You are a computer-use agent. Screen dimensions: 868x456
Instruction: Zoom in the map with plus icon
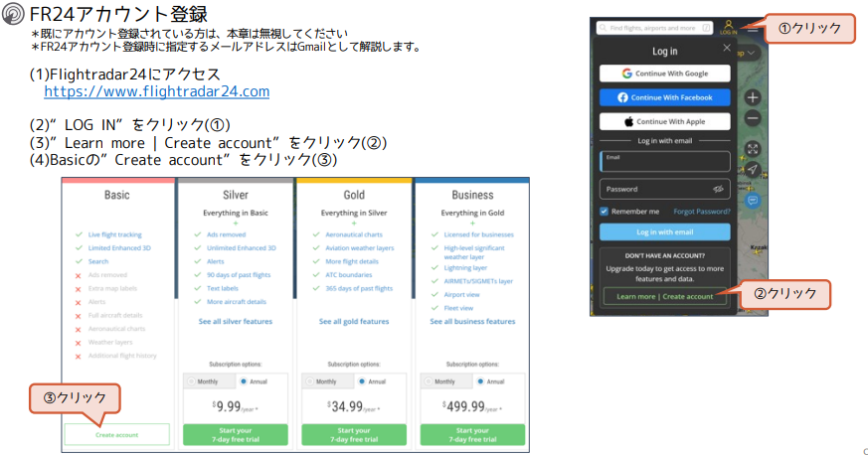[753, 97]
